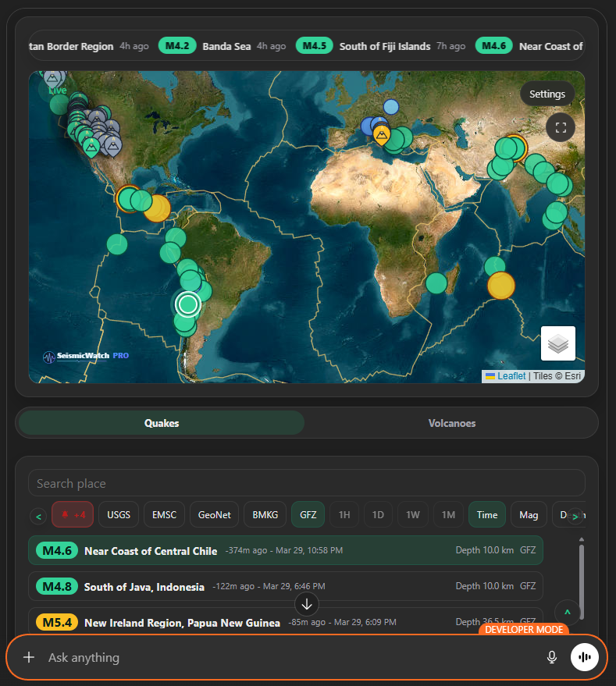Click the Search place input field
This screenshot has height=686, width=616.
pos(306,483)
